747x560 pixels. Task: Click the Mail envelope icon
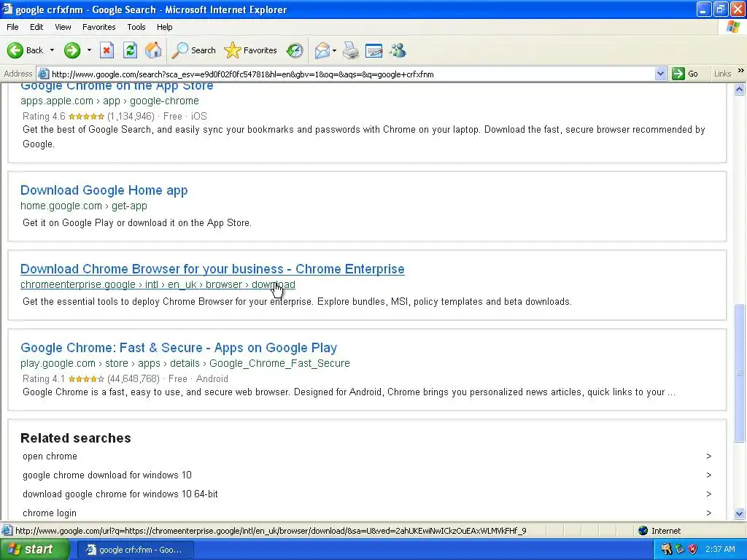point(322,50)
